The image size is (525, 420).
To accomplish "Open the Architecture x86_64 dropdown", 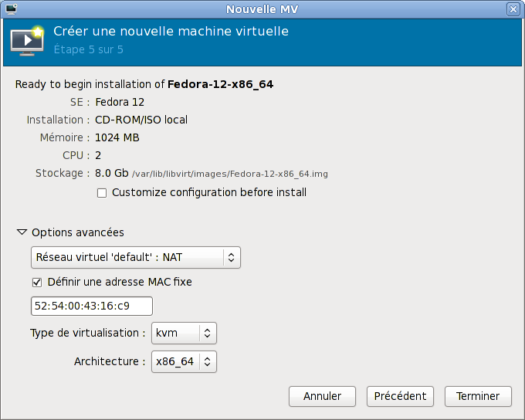I will click(x=184, y=361).
